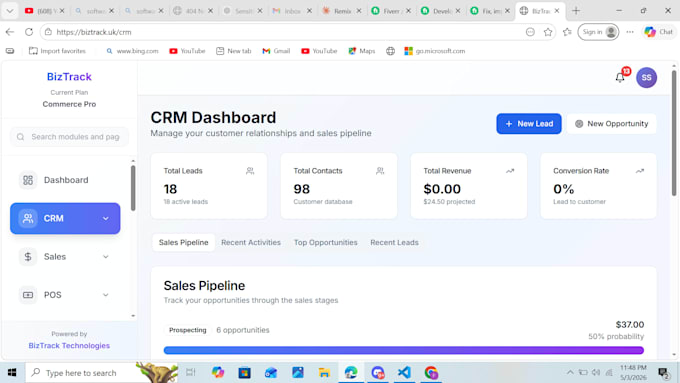Image resolution: width=680 pixels, height=383 pixels.
Task: Open Chrome from the taskbar
Action: [431, 372]
